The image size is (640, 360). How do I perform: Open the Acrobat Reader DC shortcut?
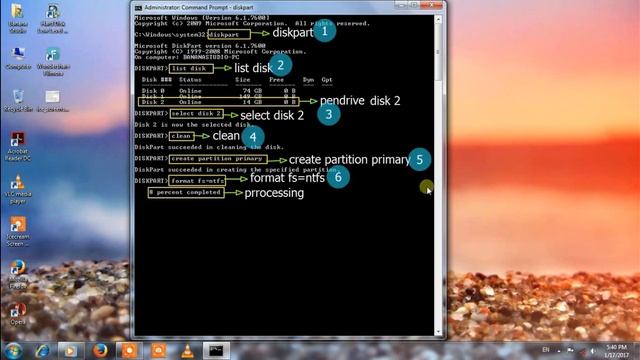(x=18, y=146)
